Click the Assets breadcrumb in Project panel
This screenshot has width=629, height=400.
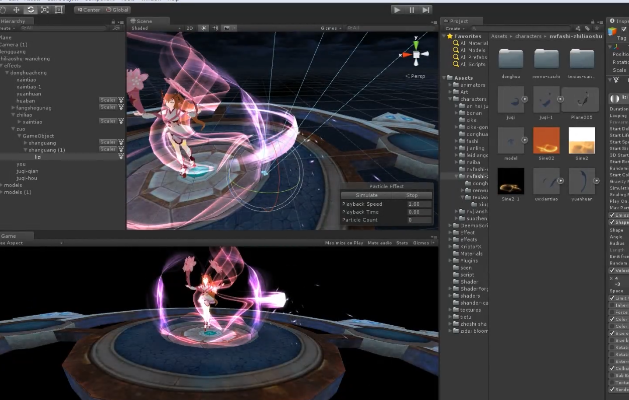click(499, 36)
